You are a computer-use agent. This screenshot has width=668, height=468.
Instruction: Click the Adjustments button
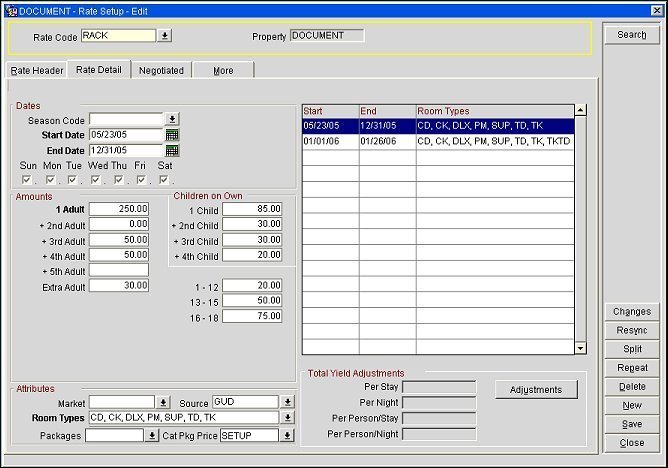(x=536, y=390)
